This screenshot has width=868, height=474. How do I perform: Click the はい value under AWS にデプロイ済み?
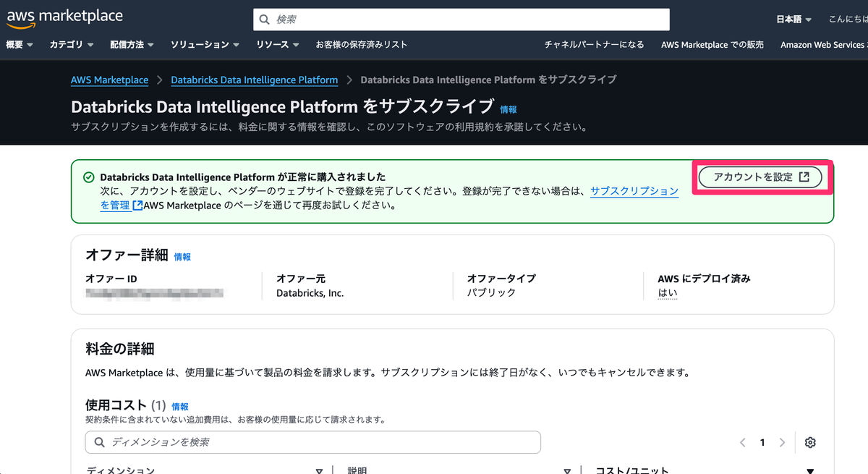(667, 293)
